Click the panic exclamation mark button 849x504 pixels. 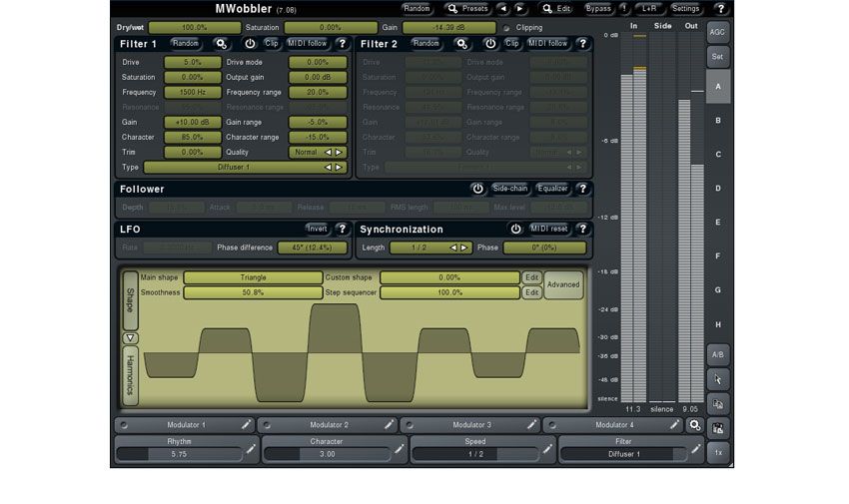[623, 9]
